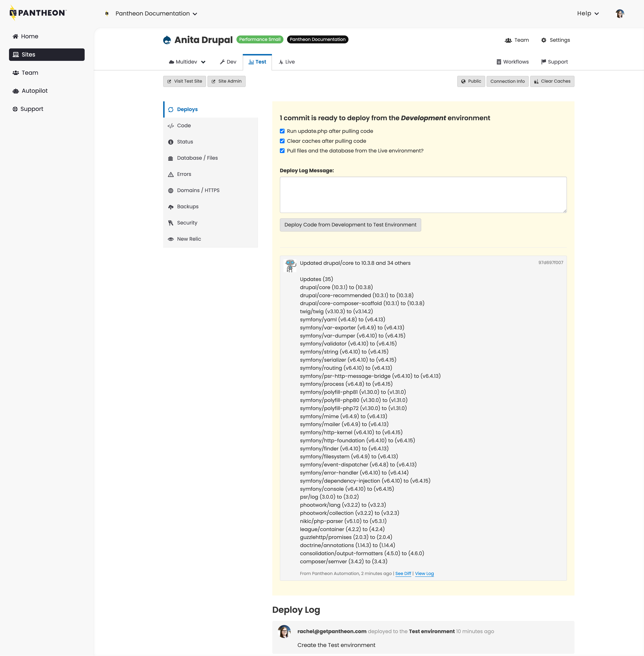The width and height of the screenshot is (644, 656).
Task: Uncheck pulling files and database from Live
Action: click(x=282, y=150)
